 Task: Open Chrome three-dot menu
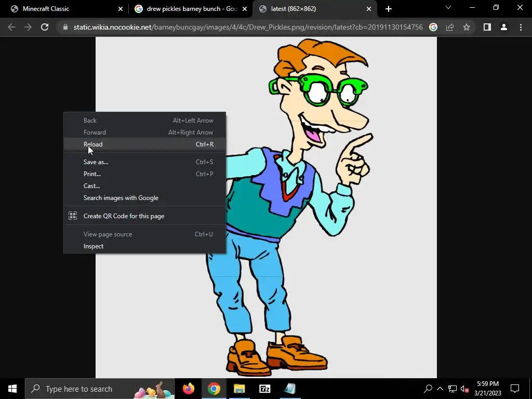[521, 27]
